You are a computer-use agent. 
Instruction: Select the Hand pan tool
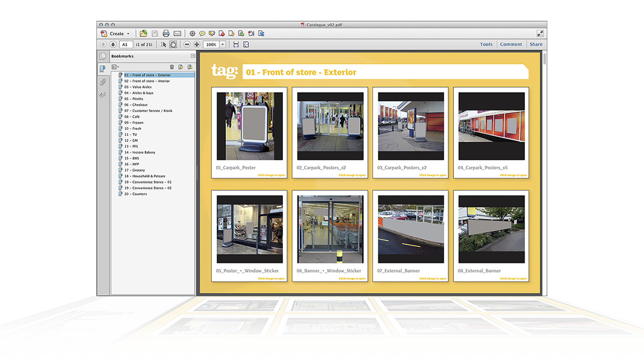click(x=173, y=44)
